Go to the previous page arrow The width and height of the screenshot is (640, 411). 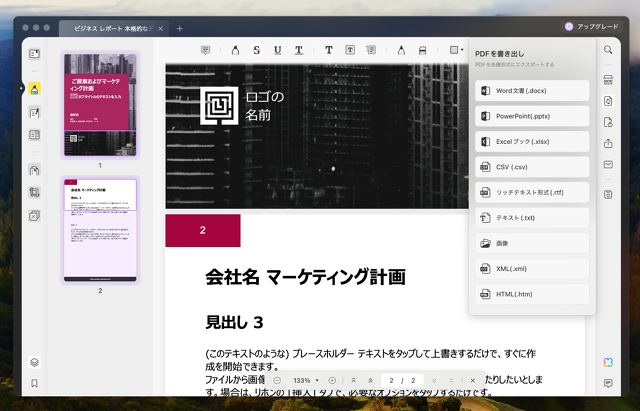(x=371, y=380)
